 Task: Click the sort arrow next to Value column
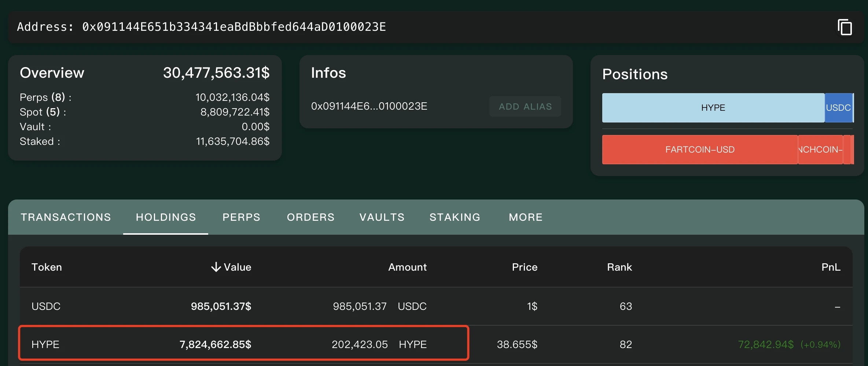pos(216,267)
